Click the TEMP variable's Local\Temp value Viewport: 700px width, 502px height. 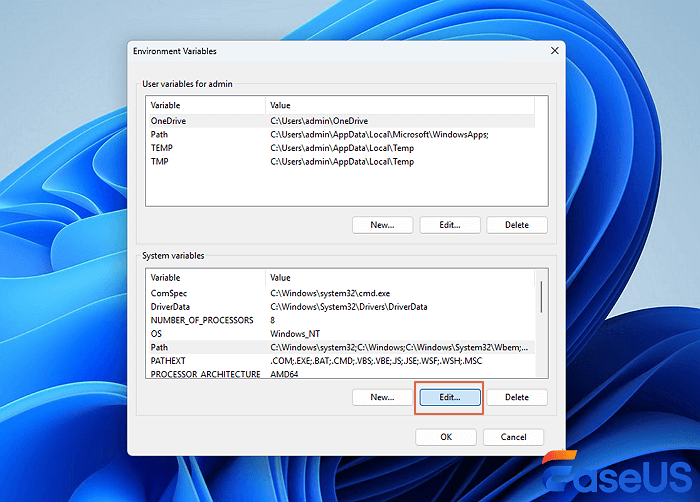coord(342,148)
